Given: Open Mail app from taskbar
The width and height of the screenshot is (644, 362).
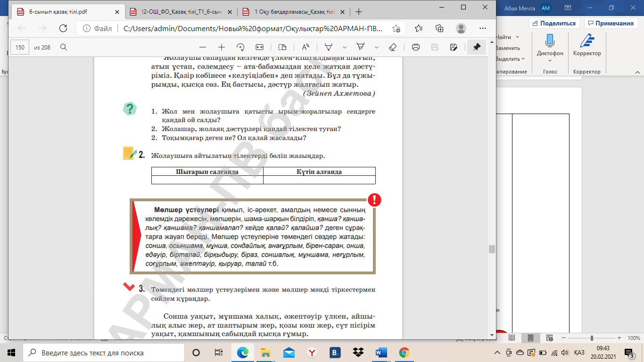Looking at the screenshot, I should click(x=289, y=353).
